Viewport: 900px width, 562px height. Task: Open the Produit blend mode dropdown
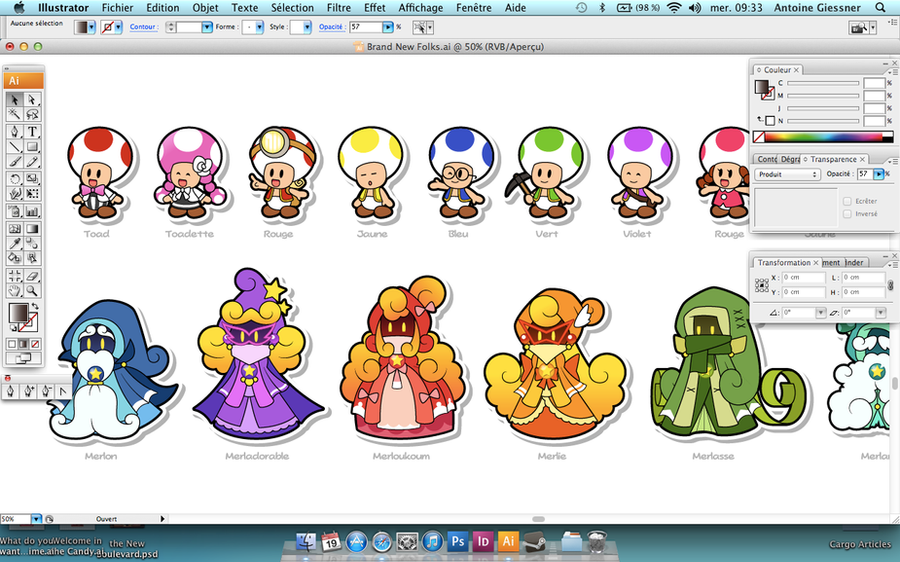point(787,174)
